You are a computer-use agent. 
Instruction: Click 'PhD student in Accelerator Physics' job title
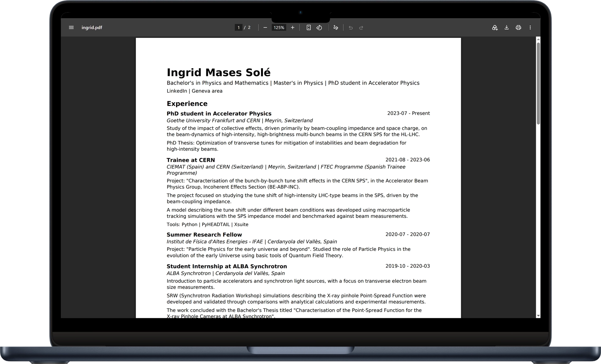pyautogui.click(x=219, y=114)
